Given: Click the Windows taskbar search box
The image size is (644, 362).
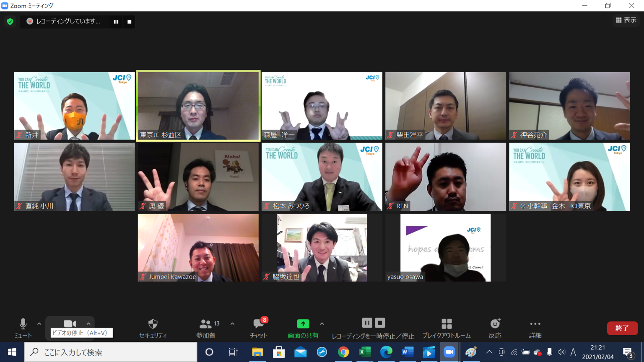Looking at the screenshot, I should tap(111, 352).
